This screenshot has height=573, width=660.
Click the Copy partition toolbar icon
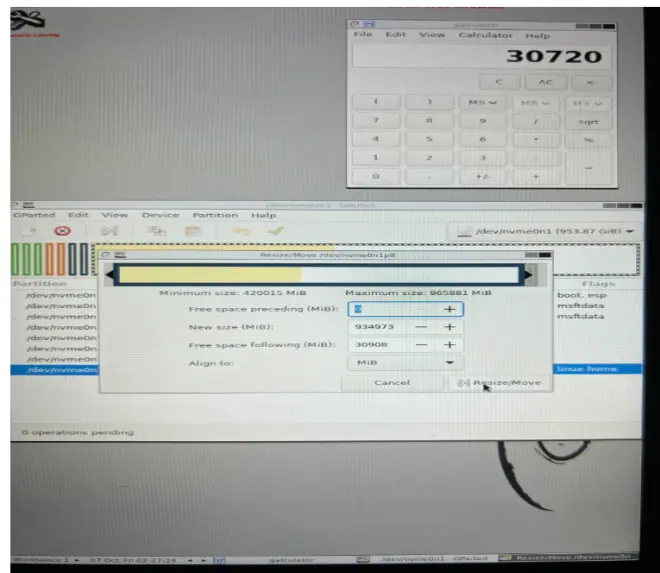(157, 231)
